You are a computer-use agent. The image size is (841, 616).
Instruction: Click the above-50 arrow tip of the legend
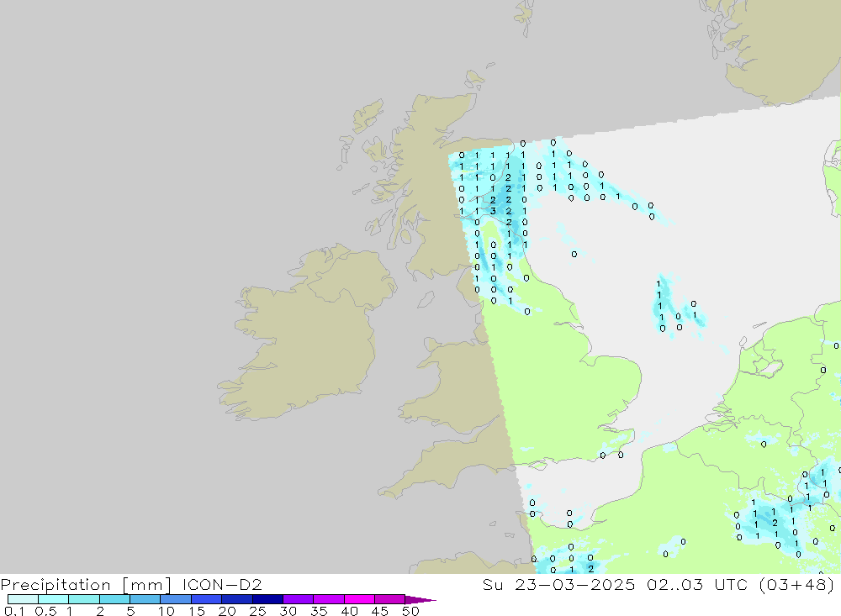tap(420, 600)
